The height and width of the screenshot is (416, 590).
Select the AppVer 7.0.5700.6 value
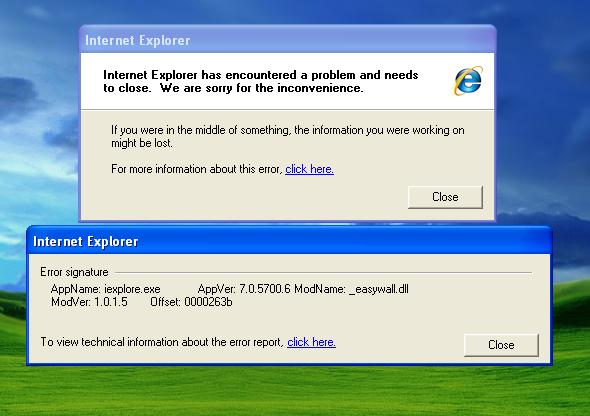tap(244, 289)
